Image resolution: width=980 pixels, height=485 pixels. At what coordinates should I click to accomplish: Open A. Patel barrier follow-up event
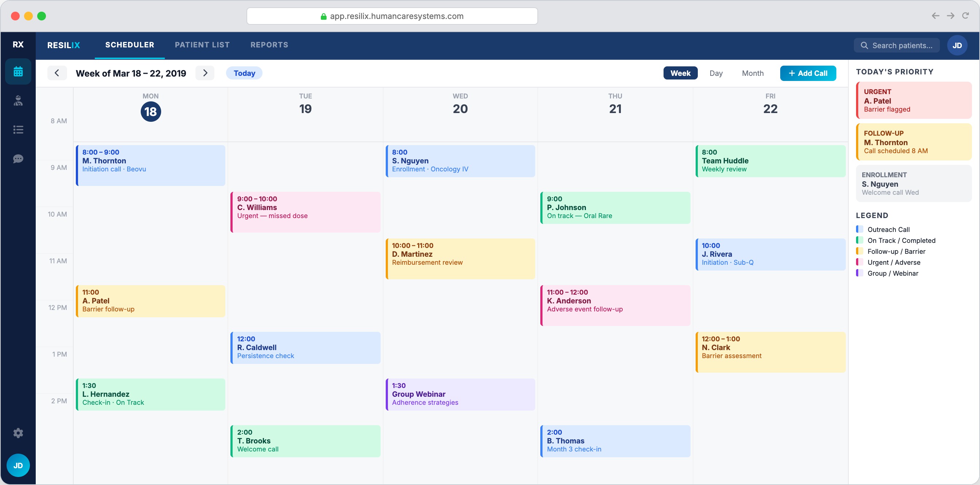tap(151, 301)
